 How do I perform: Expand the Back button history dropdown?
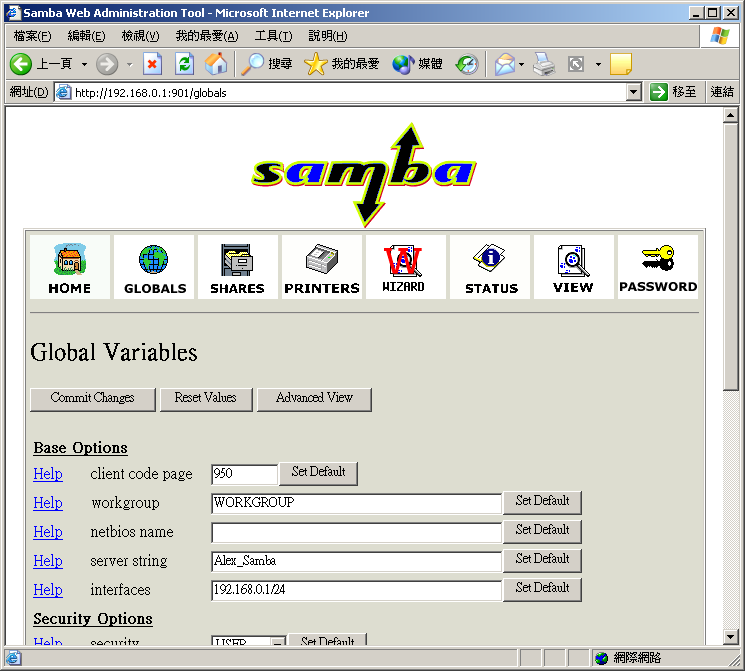(x=85, y=64)
